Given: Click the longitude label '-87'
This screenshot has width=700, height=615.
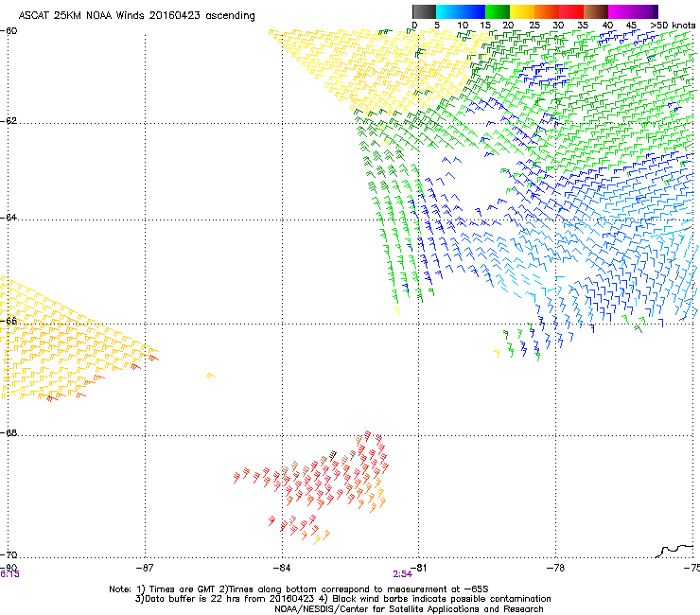Looking at the screenshot, I should (145, 568).
